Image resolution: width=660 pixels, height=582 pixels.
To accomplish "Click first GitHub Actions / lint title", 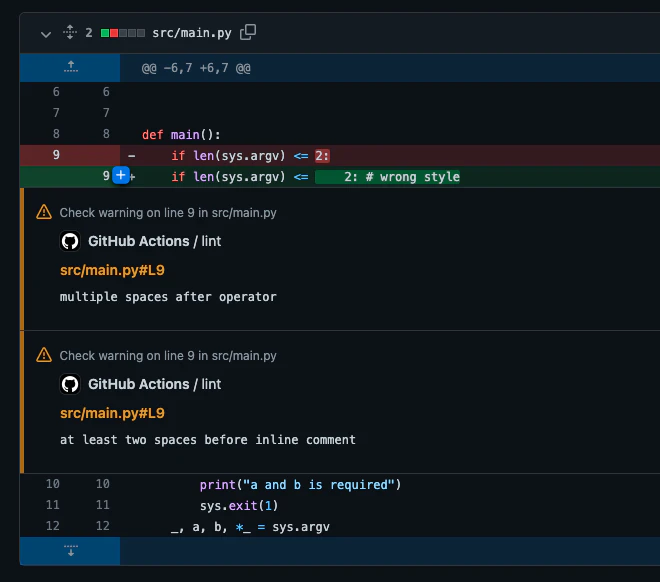I will coord(154,241).
